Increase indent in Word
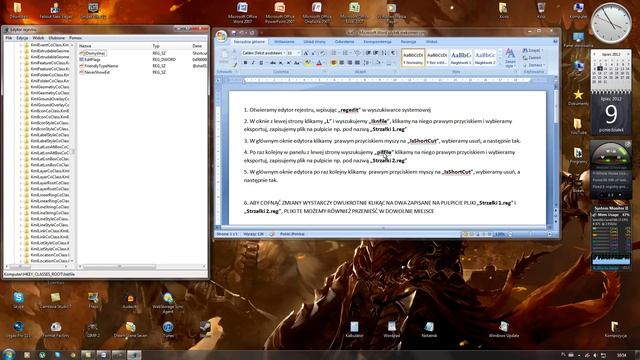Viewport: 640px width, 360px height. [376, 53]
